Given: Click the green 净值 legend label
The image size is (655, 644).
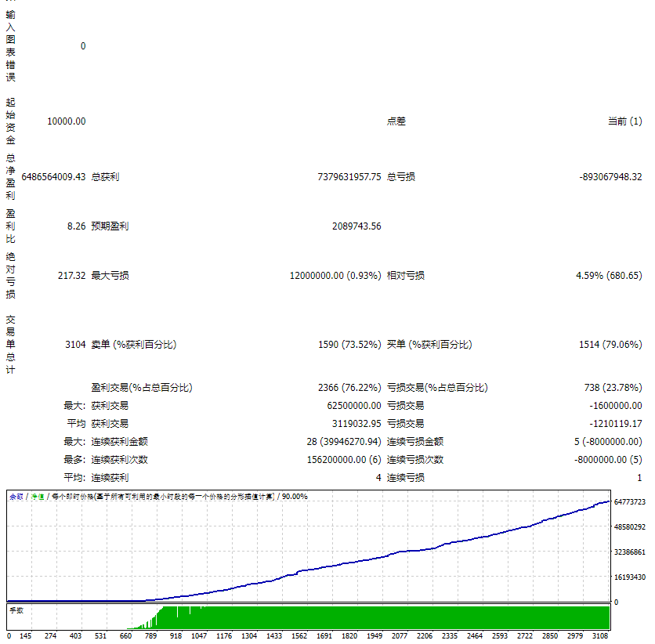Looking at the screenshot, I should (x=38, y=497).
